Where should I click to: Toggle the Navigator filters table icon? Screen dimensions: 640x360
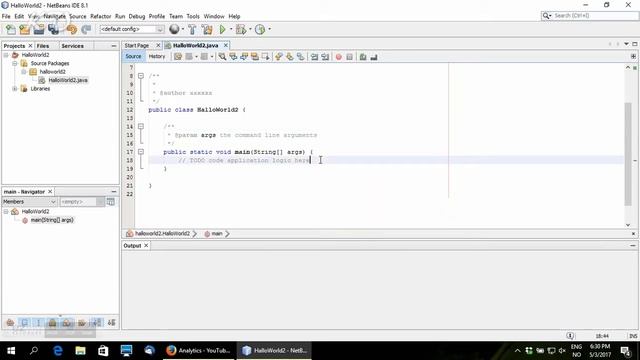[x=111, y=202]
